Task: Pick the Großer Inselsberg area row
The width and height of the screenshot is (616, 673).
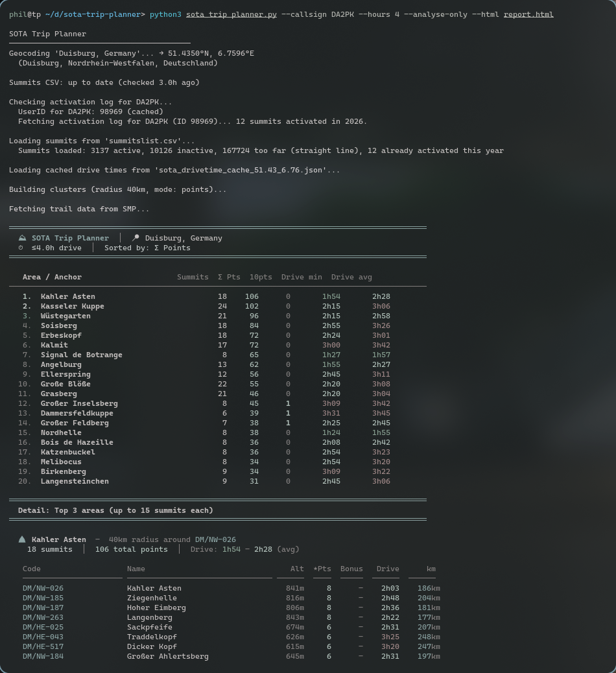Action: click(79, 403)
